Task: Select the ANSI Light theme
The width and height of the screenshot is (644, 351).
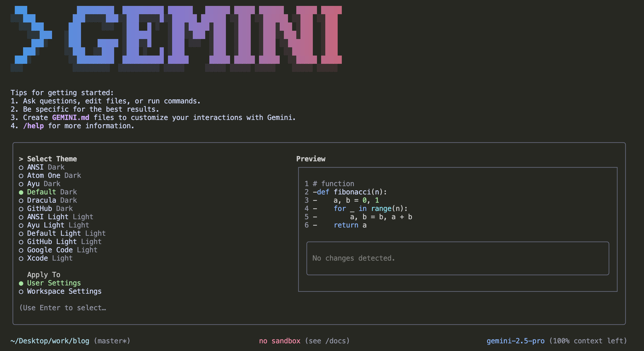Action: 56,217
